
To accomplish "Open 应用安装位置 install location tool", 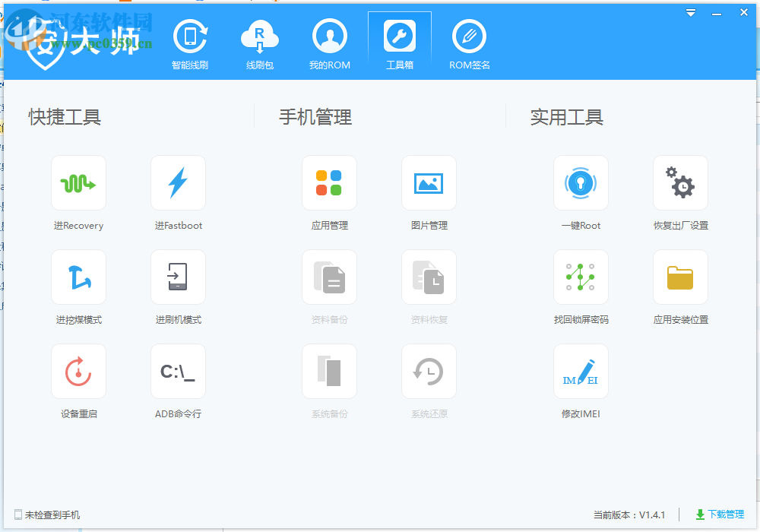I will click(680, 277).
